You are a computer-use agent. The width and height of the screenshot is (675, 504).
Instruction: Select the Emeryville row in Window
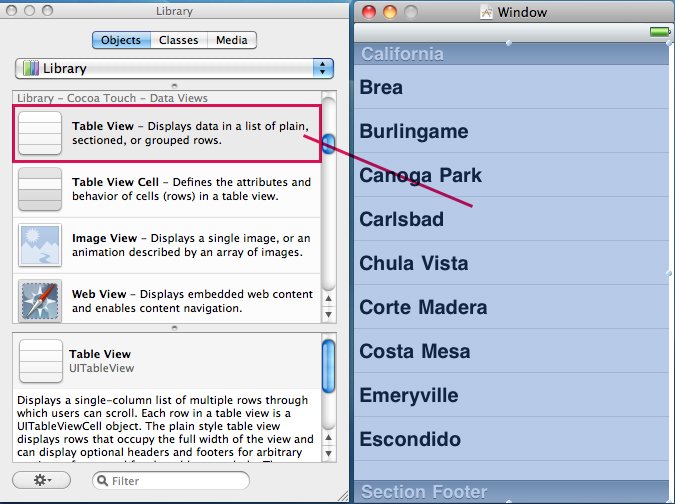511,395
